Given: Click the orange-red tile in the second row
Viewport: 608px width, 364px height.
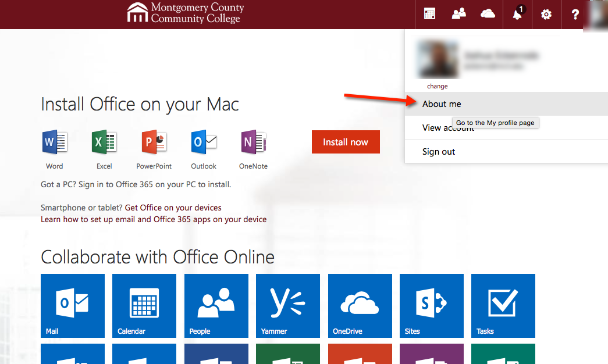Looking at the screenshot, I should pyautogui.click(x=360, y=354).
